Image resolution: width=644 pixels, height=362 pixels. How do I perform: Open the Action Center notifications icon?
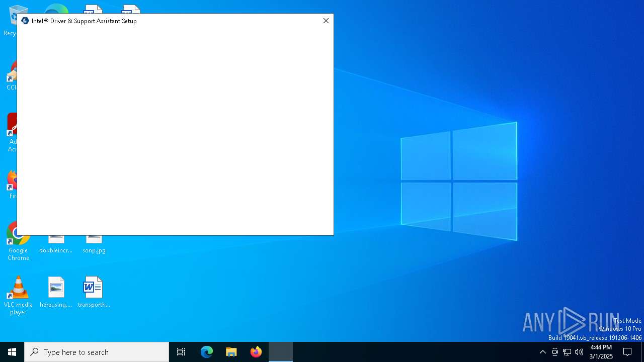click(627, 352)
